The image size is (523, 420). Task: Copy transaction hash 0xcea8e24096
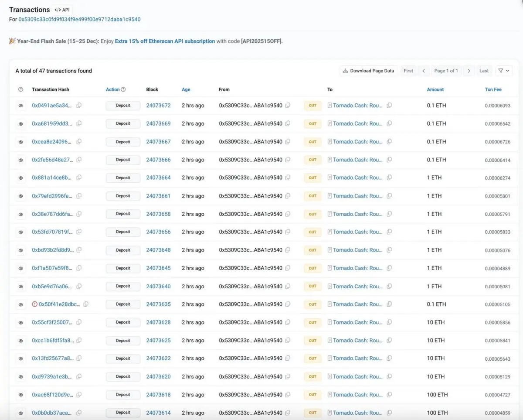pos(79,142)
